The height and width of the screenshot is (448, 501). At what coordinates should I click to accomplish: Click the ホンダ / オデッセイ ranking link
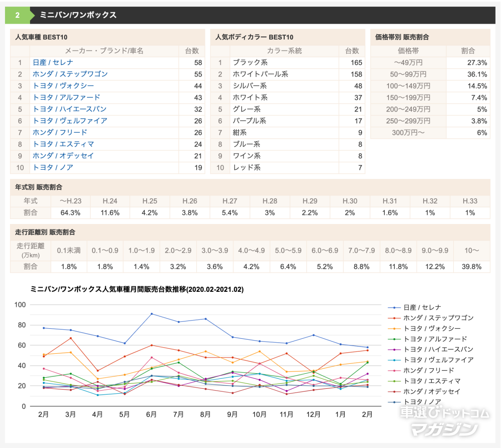(63, 156)
